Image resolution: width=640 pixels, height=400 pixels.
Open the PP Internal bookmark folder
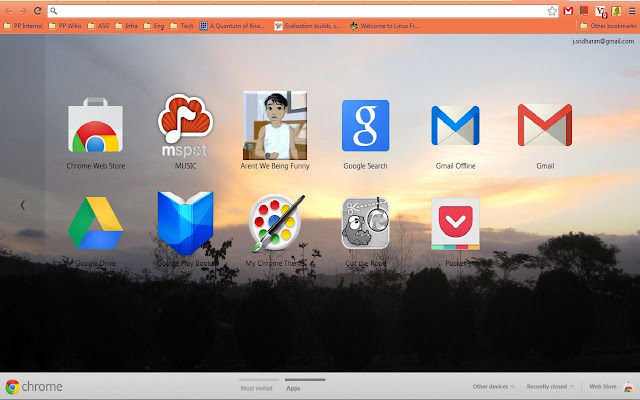(x=23, y=26)
